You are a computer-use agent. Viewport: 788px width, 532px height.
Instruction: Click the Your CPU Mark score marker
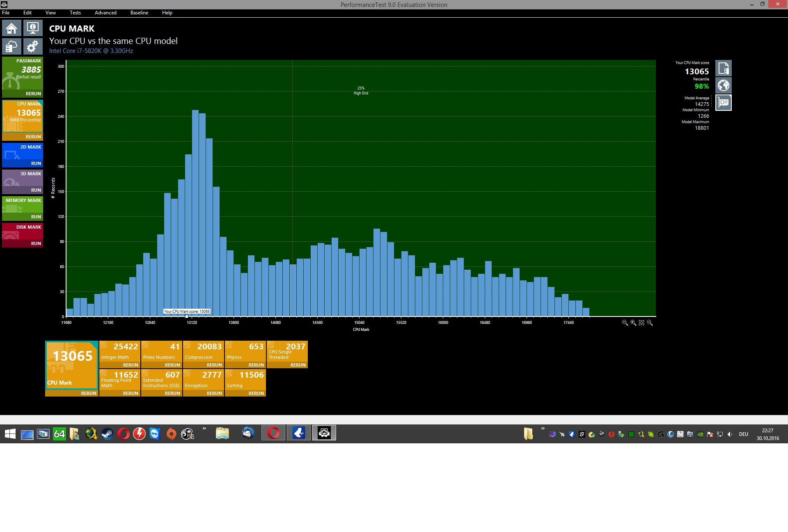187,316
